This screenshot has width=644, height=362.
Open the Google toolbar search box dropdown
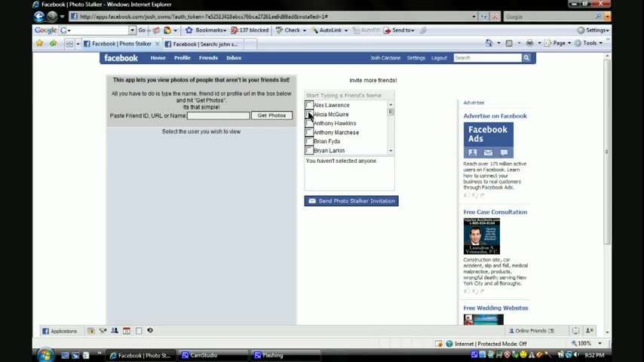click(132, 30)
